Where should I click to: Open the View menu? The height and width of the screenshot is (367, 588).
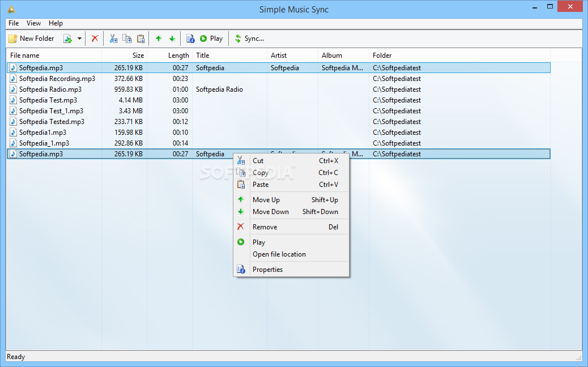(x=33, y=23)
